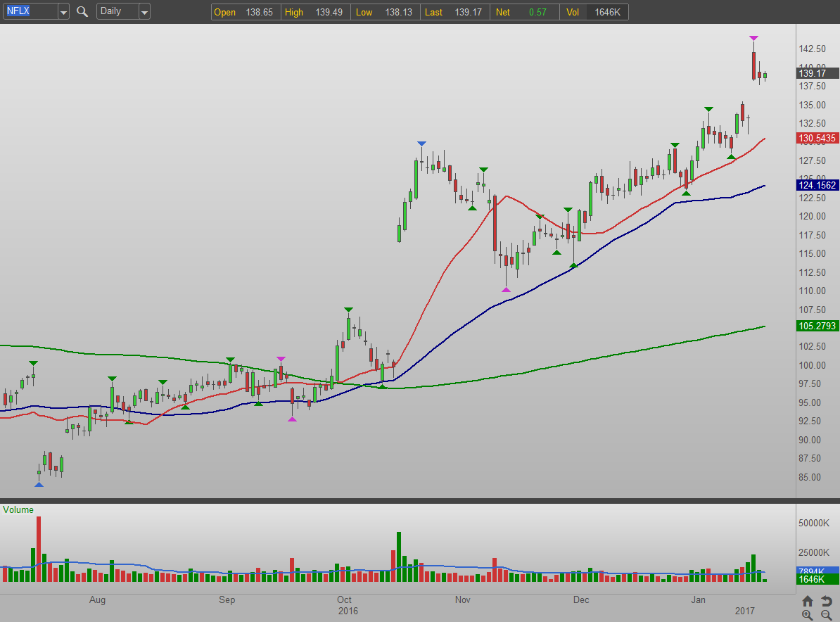This screenshot has height=622, width=840.
Task: Zoom out using the minus magnifier icon
Action: pyautogui.click(x=827, y=615)
